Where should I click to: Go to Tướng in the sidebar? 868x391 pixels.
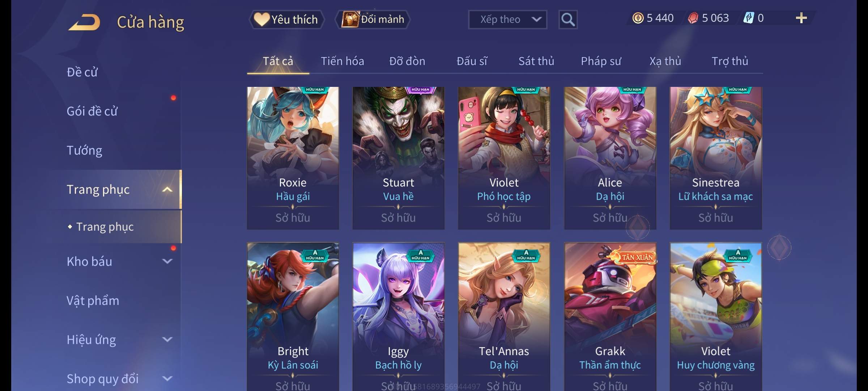[x=84, y=150]
